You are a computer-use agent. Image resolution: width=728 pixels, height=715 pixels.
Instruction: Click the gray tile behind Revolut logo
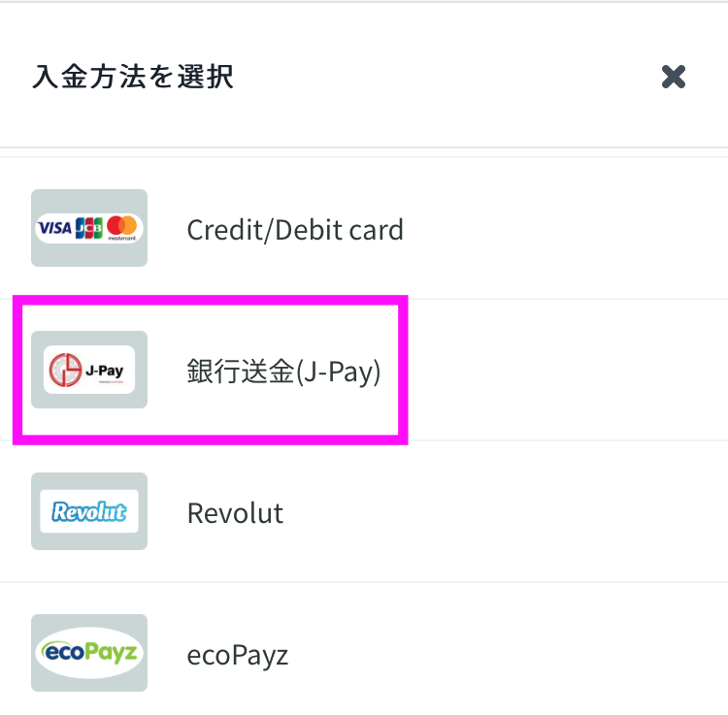point(89,511)
